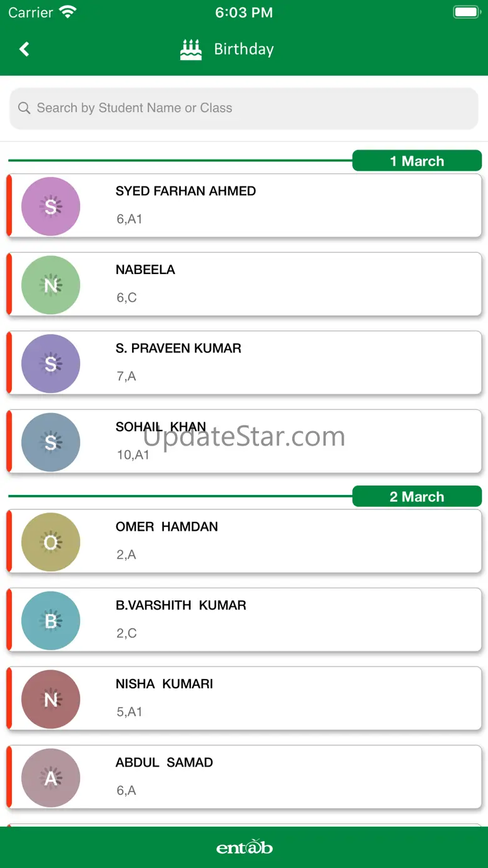Tap the back arrow icon

pos(24,49)
